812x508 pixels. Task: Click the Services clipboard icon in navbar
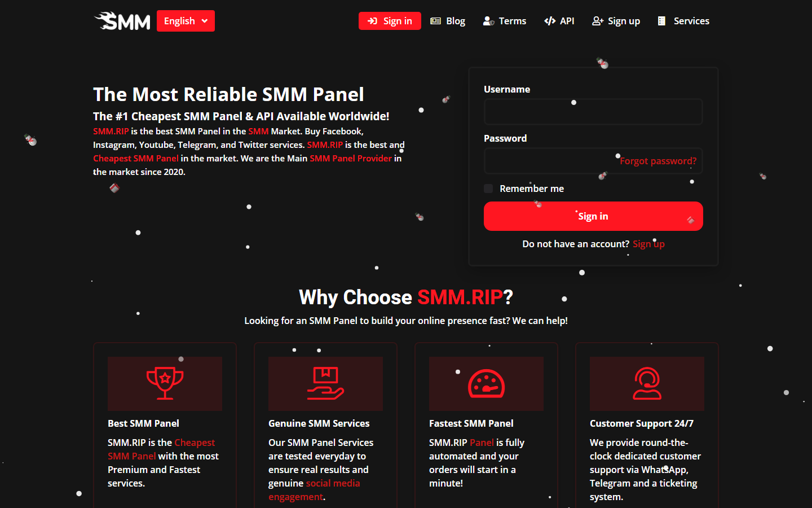coord(661,21)
